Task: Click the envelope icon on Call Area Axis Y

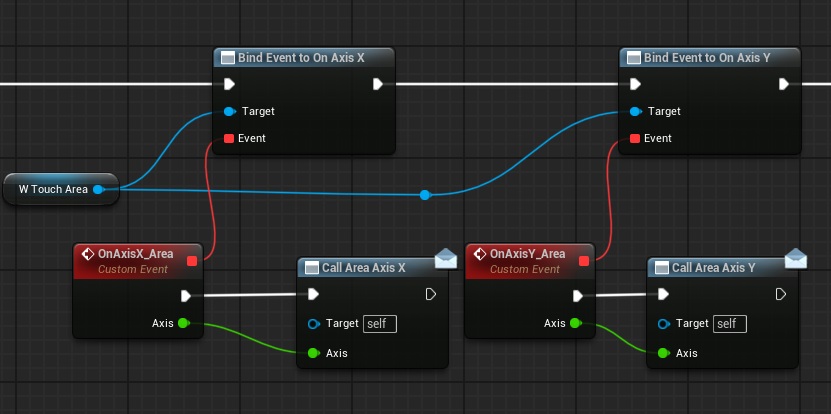Action: (795, 258)
